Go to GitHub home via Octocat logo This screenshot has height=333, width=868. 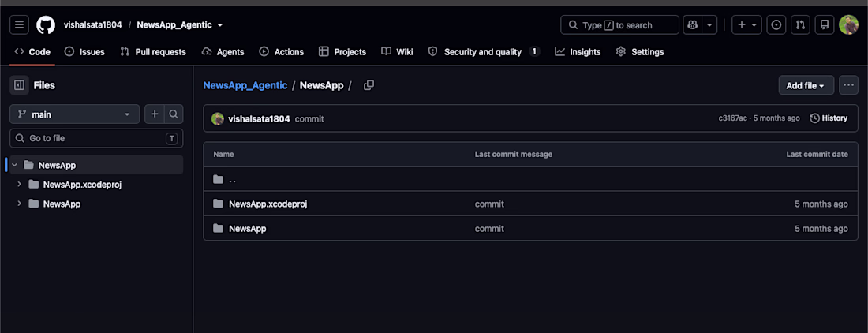[46, 25]
